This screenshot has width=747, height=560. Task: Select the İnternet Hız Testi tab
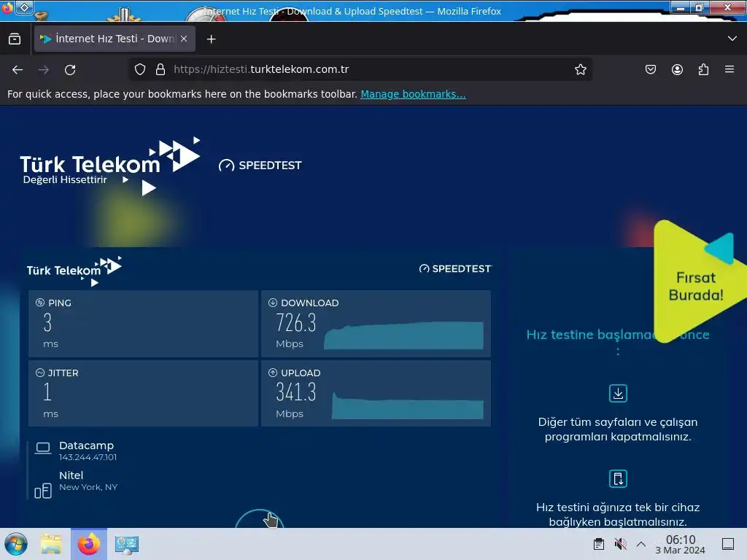pos(115,39)
